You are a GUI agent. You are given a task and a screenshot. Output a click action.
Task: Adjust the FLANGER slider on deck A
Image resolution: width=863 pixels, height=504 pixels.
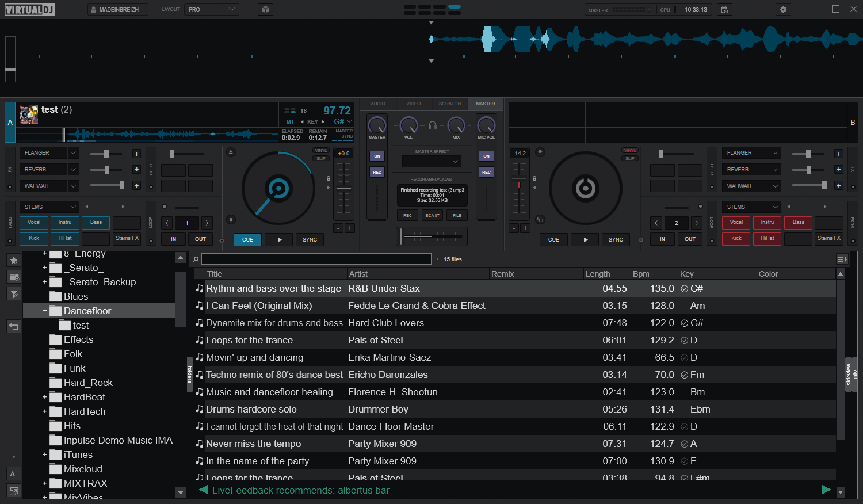106,154
